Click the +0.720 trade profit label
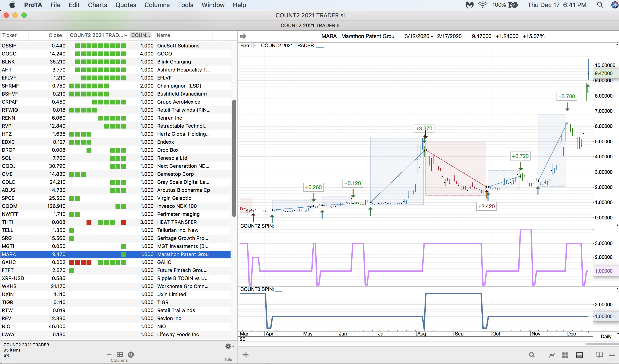619x364 pixels. 520,156
